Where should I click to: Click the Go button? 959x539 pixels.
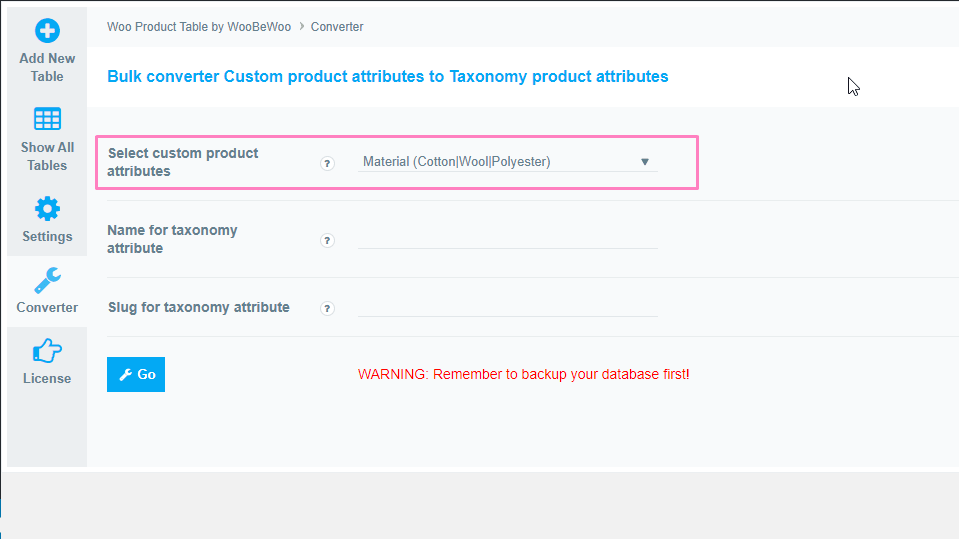pos(136,374)
